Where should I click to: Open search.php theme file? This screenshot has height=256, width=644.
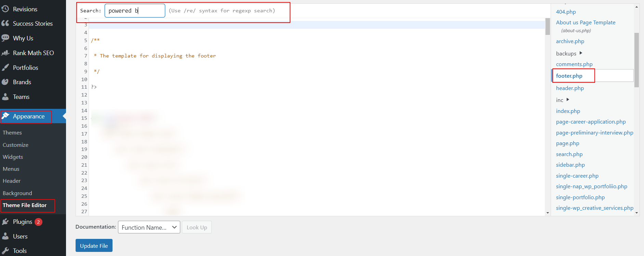click(x=569, y=154)
